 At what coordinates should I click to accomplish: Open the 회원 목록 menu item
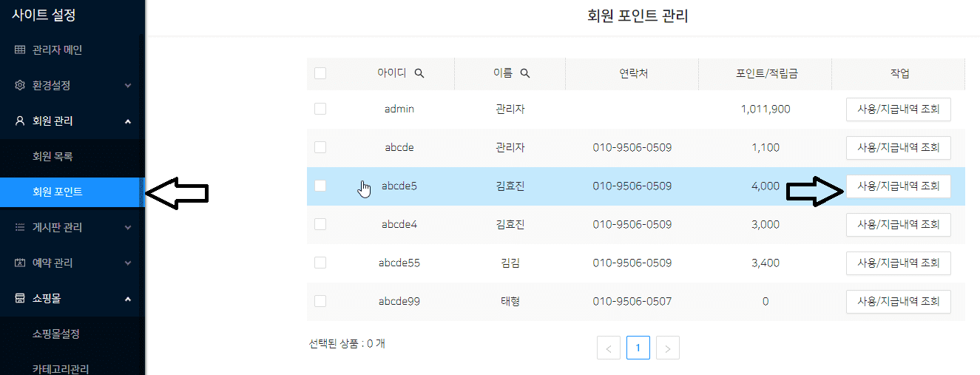tap(53, 156)
